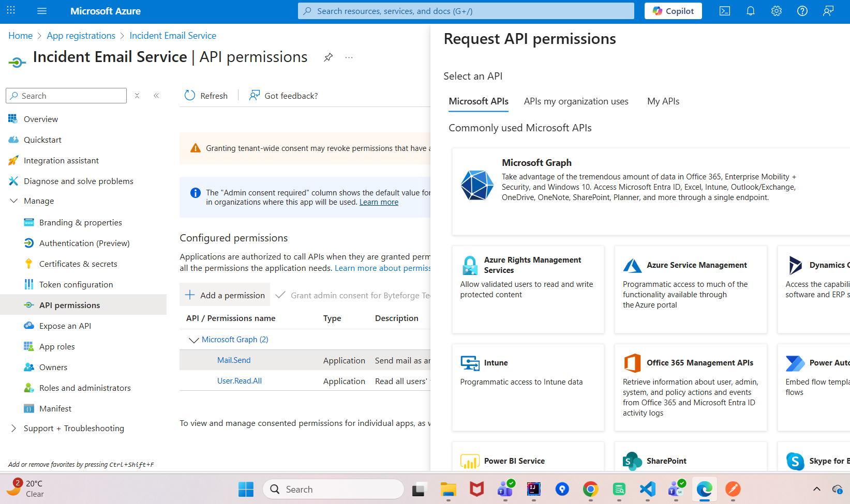
Task: Select the Microsoft Graph API tile
Action: point(647,191)
